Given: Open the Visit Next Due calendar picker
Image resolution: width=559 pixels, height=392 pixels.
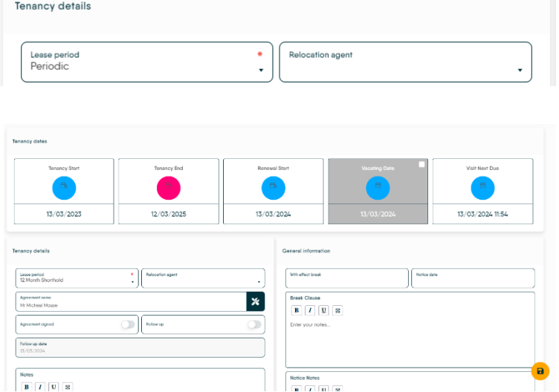Looking at the screenshot, I should tap(482, 187).
